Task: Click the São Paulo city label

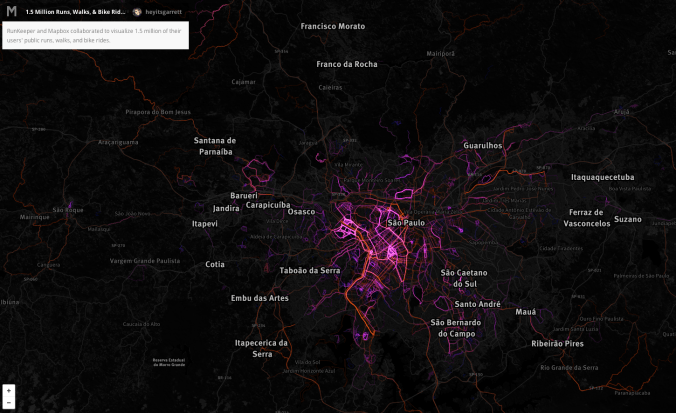Action: pyautogui.click(x=406, y=222)
